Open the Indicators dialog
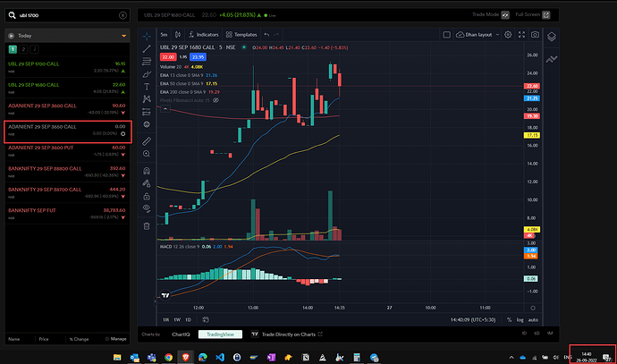617x364 pixels. 204,35
